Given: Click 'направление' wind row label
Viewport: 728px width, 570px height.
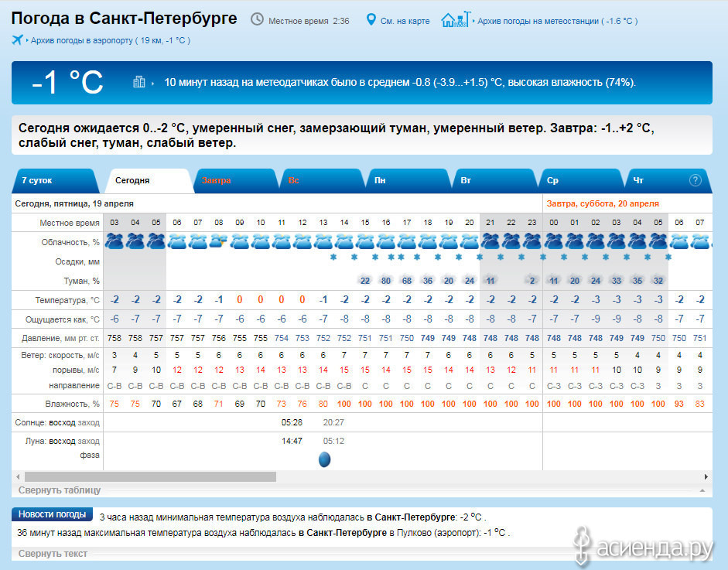Looking at the screenshot, I should pyautogui.click(x=74, y=385).
